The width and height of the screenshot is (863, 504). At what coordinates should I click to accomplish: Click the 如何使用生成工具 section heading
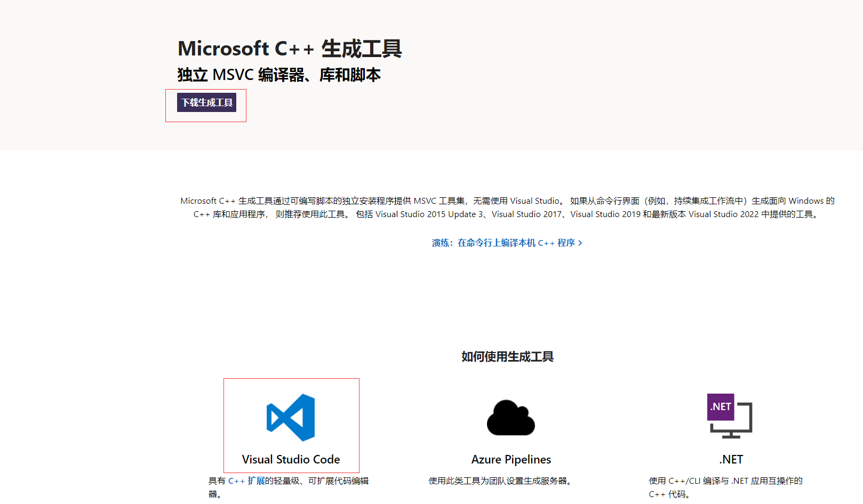[507, 356]
